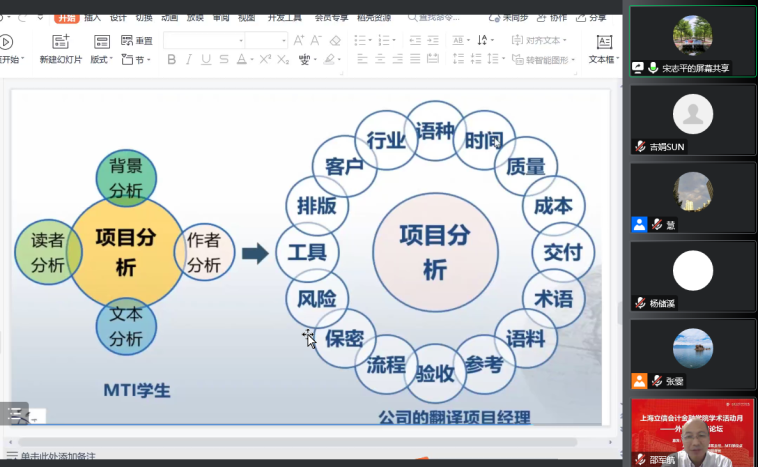The image size is (758, 467).
Task: Toggle muted mic icon for 吉娟SUN
Action: pyautogui.click(x=640, y=146)
